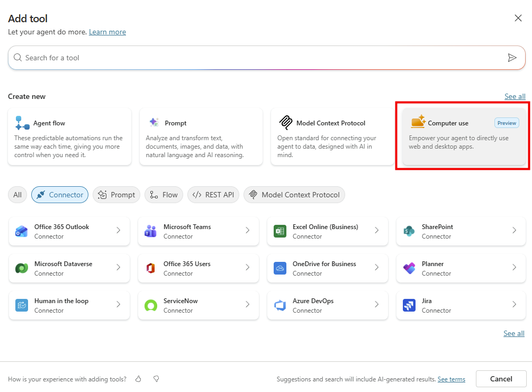532x392 pixels.
Task: Show All tools filter tab
Action: [17, 195]
